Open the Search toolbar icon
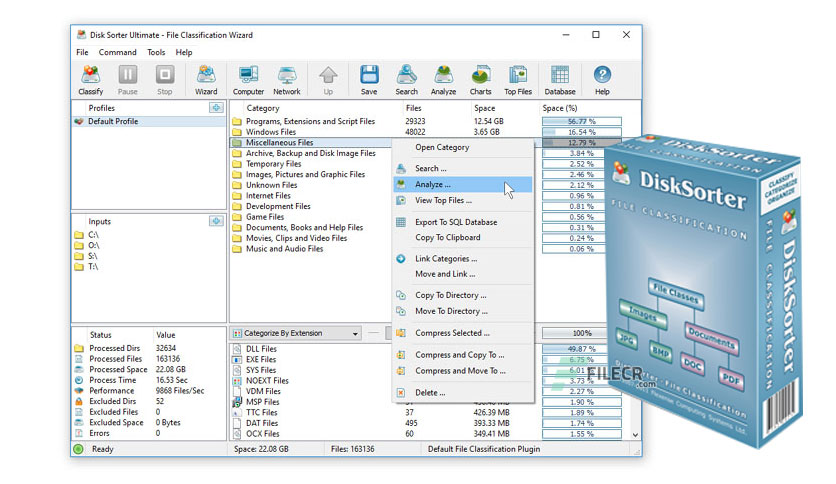836x484 pixels. [x=406, y=80]
